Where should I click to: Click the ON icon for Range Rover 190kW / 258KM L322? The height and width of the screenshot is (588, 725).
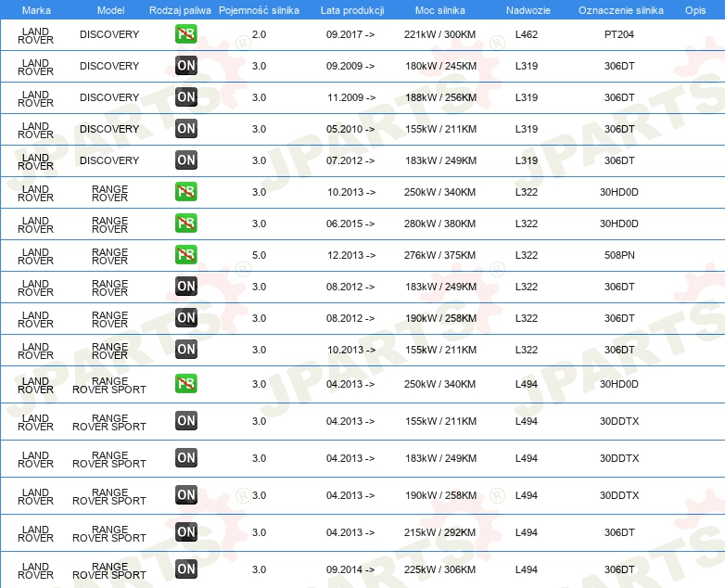click(x=185, y=317)
